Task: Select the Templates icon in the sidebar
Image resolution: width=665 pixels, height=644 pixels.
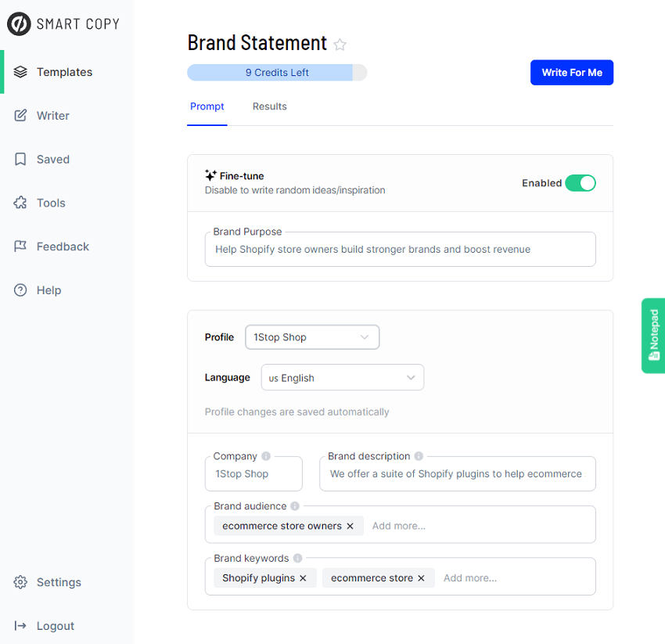Action: (20, 71)
